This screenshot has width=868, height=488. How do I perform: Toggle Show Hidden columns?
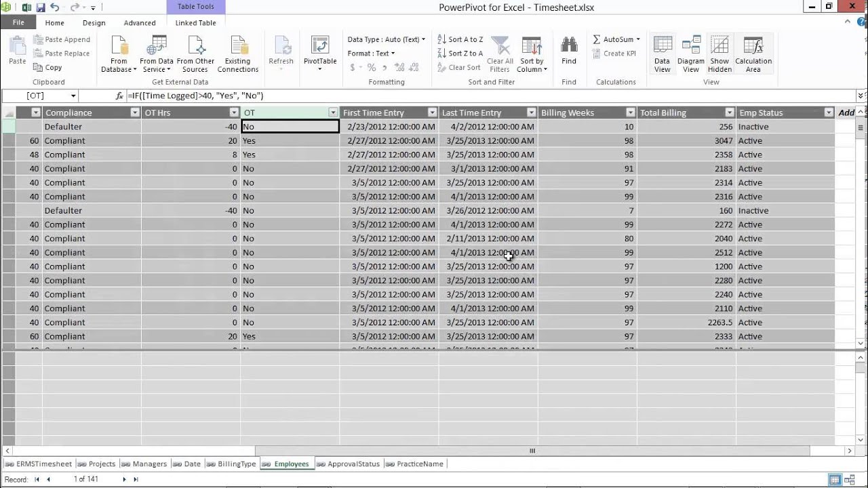click(x=719, y=54)
